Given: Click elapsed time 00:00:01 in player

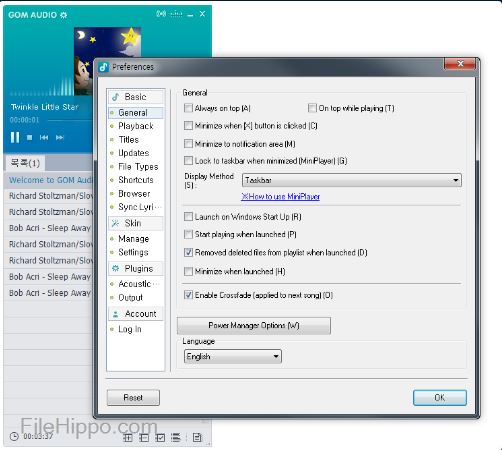Looking at the screenshot, I should 24,120.
